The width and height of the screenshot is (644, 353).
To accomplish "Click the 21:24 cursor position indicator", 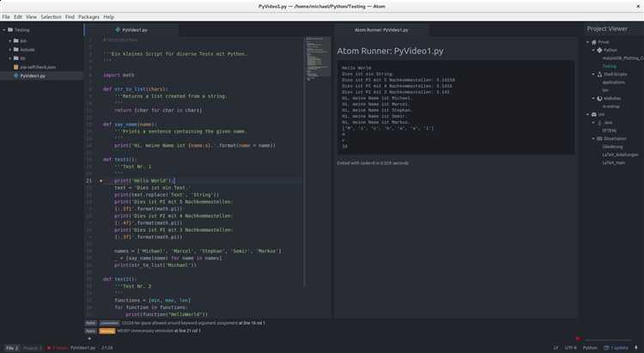I will click(x=106, y=348).
